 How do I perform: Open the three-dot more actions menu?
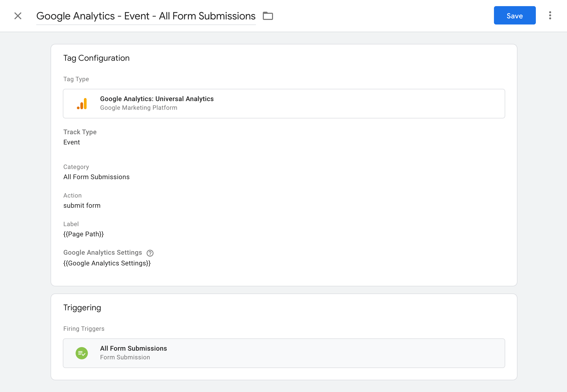550,15
